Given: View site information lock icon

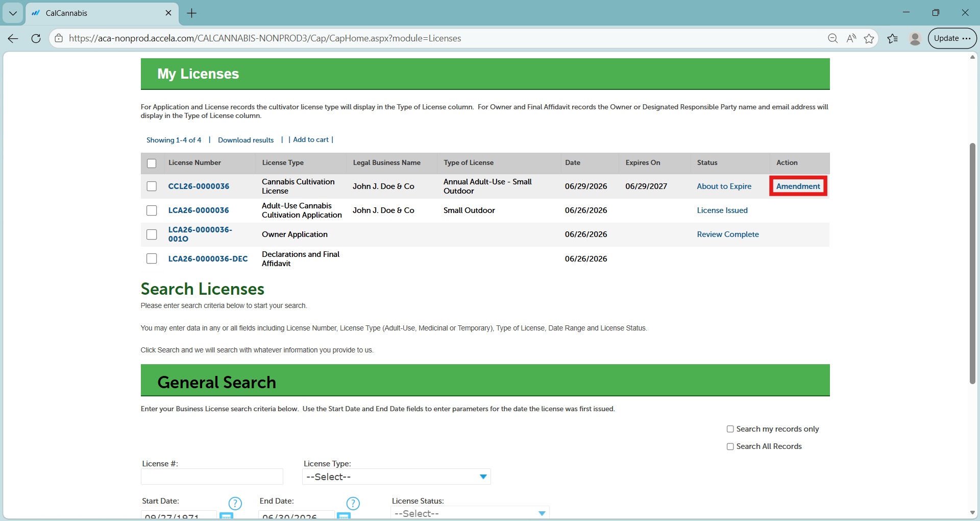Looking at the screenshot, I should coord(59,38).
